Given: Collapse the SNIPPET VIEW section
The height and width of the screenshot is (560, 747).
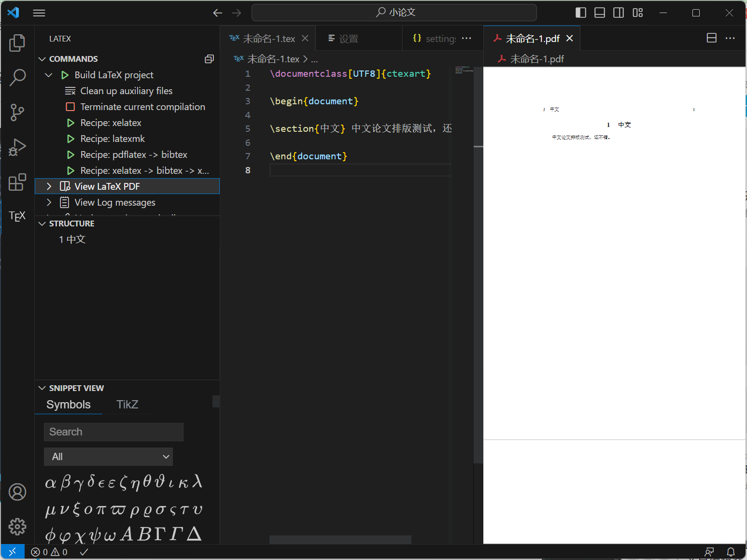Looking at the screenshot, I should [42, 388].
